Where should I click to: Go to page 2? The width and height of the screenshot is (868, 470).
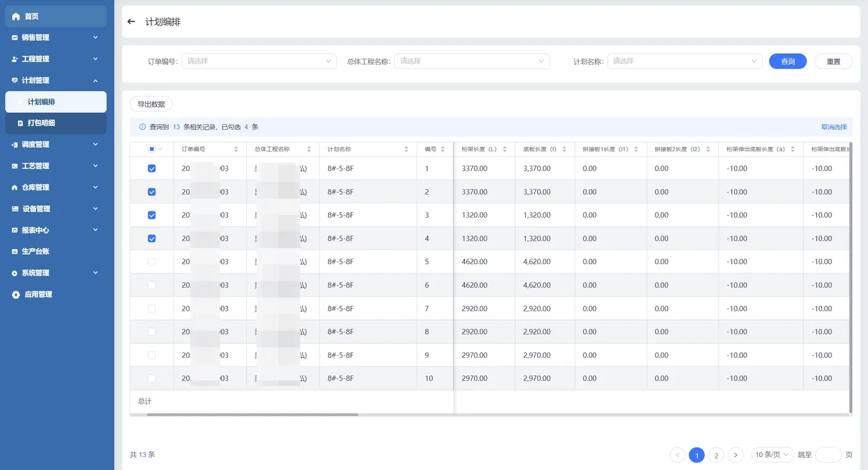[716, 455]
